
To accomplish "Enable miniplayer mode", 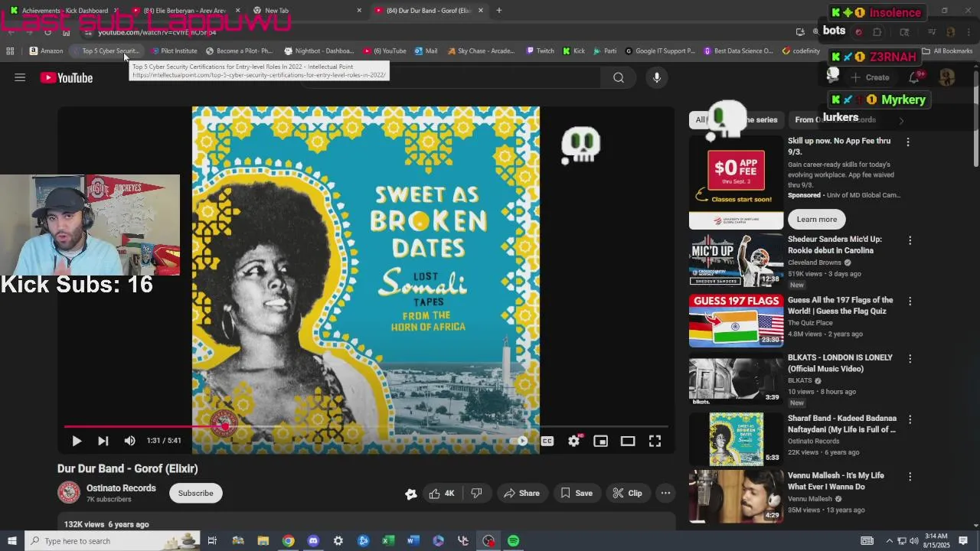I will pyautogui.click(x=600, y=441).
